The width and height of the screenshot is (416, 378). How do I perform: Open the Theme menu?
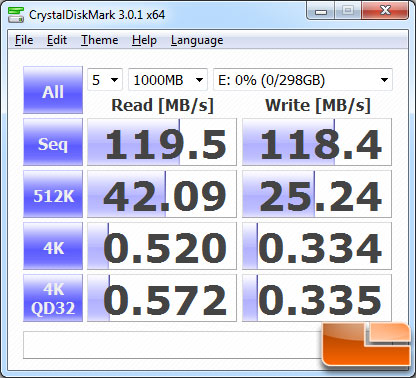coord(99,40)
